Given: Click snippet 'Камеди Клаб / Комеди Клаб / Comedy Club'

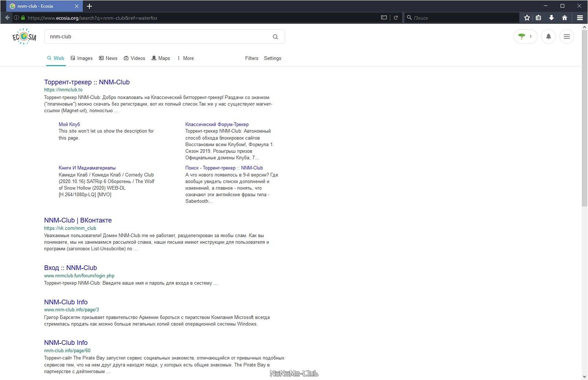Looking at the screenshot, I should point(107,185).
